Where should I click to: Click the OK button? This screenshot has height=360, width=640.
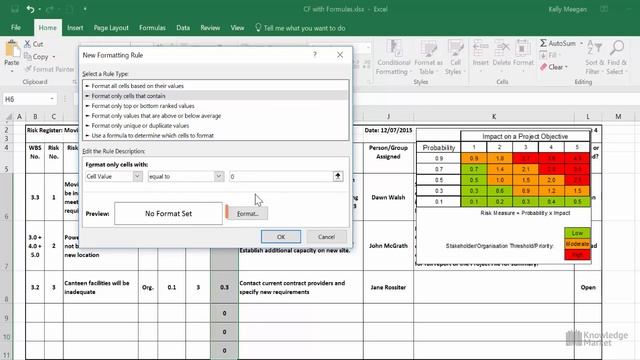pos(281,237)
